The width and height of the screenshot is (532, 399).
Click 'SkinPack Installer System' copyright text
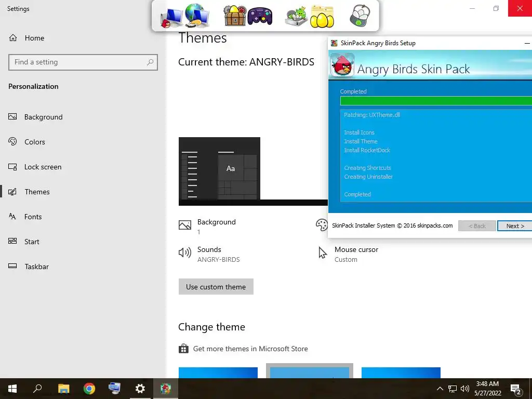(x=392, y=225)
